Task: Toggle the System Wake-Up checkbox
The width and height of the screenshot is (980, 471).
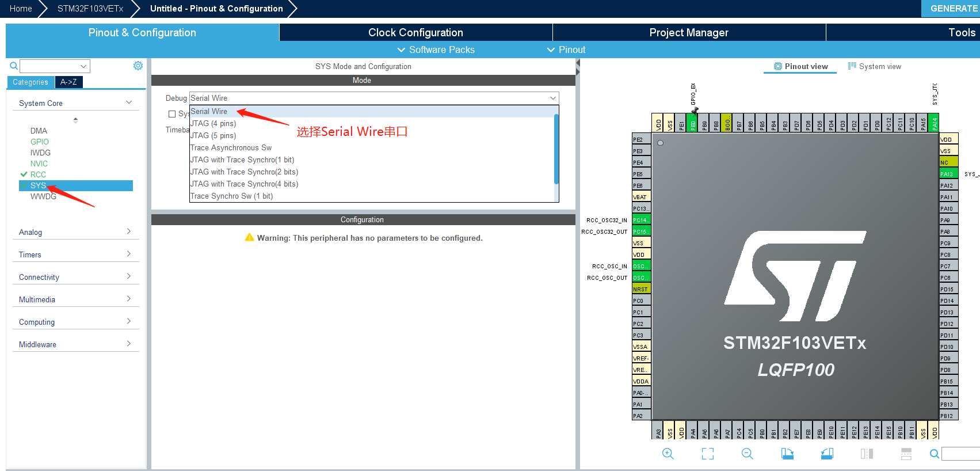Action: 171,114
